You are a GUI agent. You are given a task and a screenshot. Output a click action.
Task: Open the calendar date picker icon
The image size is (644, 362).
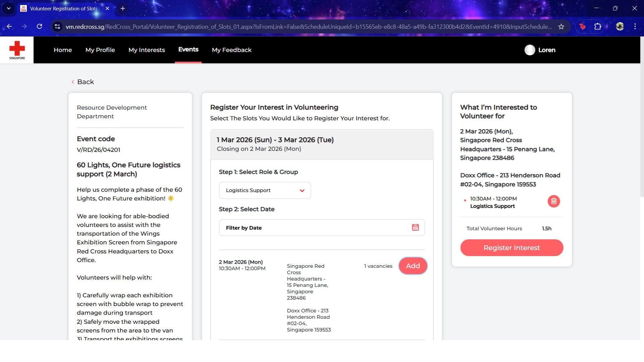[x=415, y=228]
